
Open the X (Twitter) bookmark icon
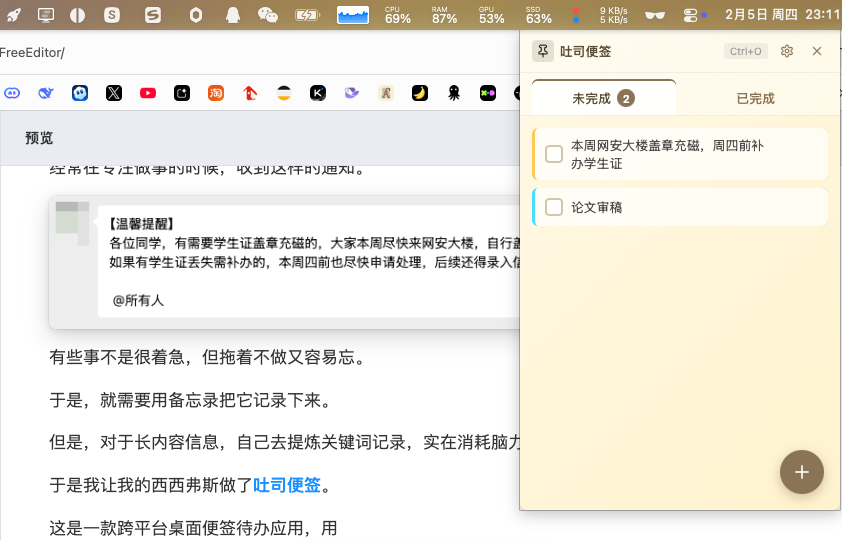point(114,93)
